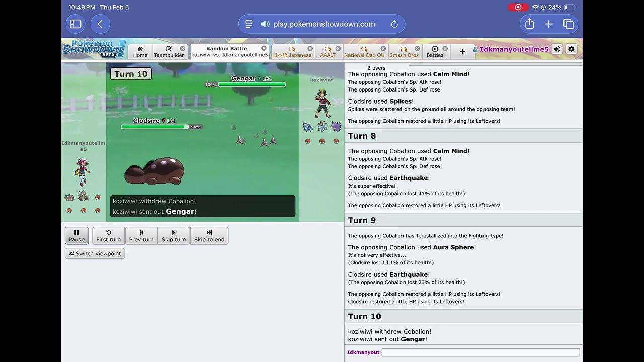Close the Japanese chat room tab

click(x=310, y=49)
